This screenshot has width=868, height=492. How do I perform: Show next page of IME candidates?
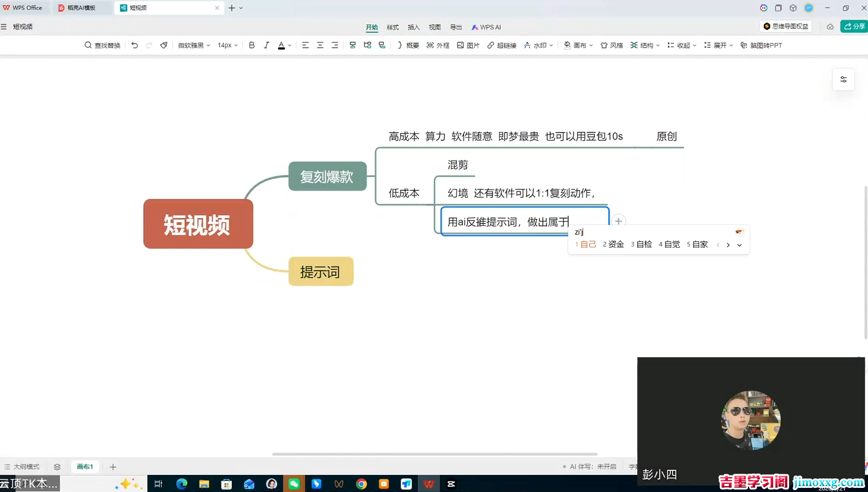click(728, 245)
